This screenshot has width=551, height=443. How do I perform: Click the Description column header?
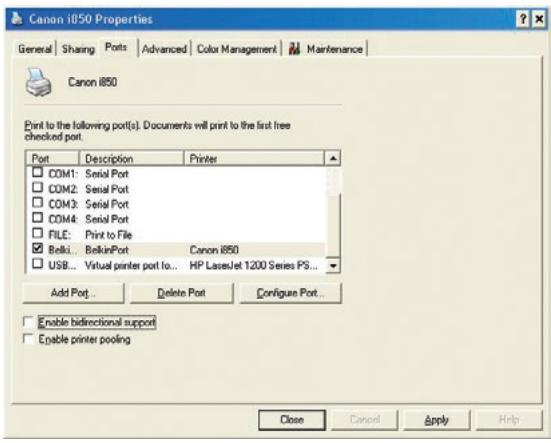[x=132, y=158]
